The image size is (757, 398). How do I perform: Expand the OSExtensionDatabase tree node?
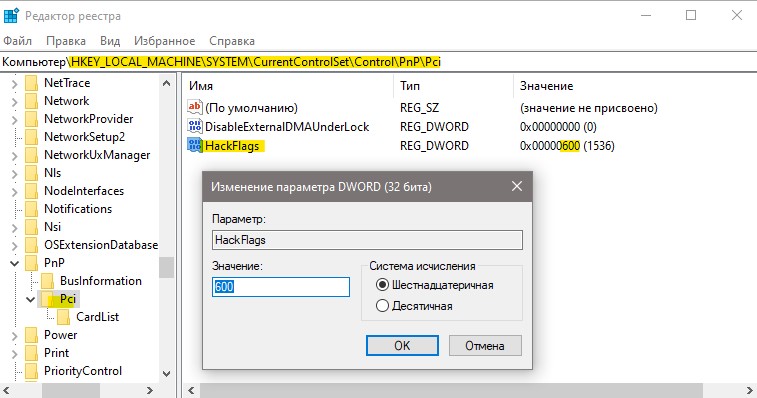(14, 246)
